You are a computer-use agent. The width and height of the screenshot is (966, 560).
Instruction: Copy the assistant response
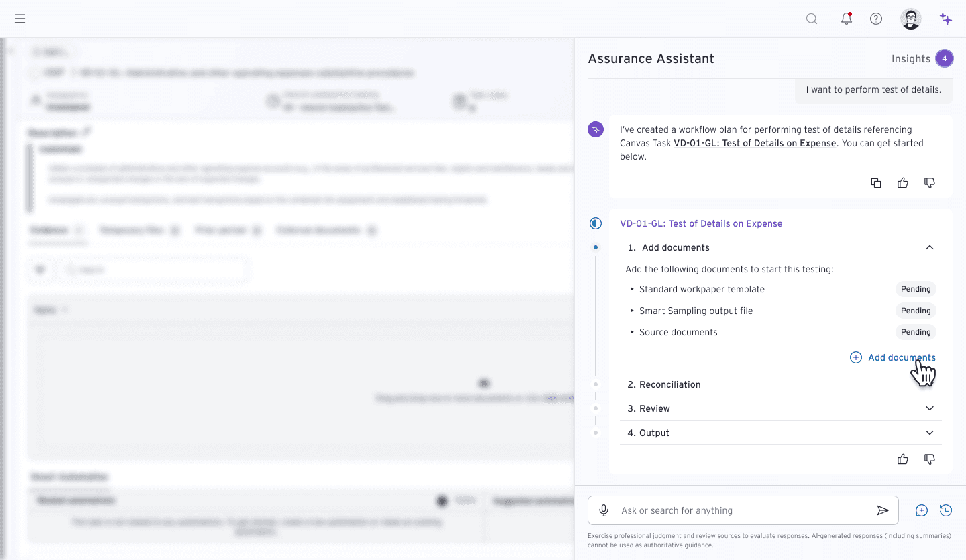point(876,183)
